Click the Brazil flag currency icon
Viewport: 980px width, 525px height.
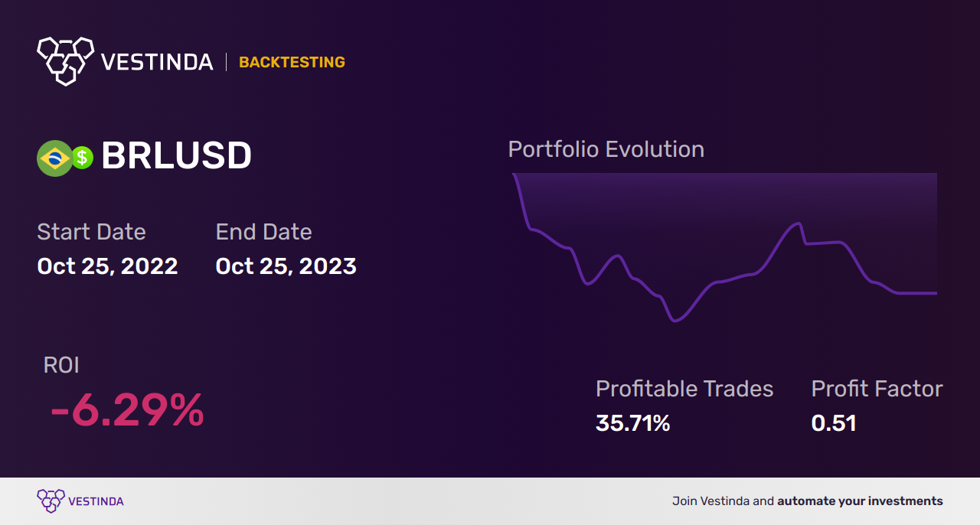(x=54, y=158)
